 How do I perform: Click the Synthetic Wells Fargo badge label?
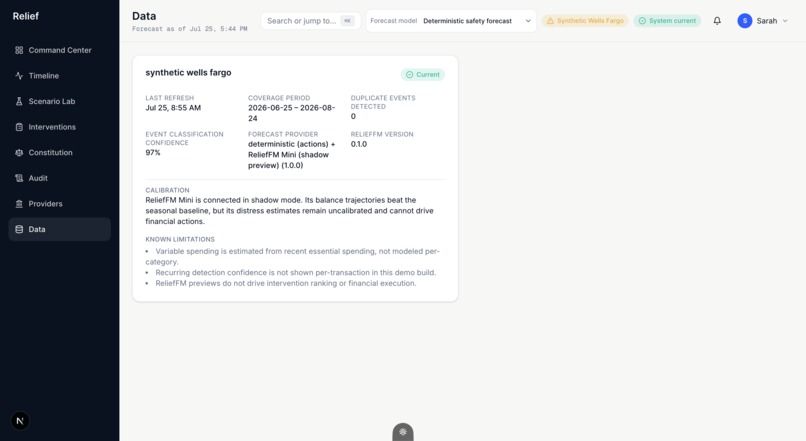click(590, 21)
